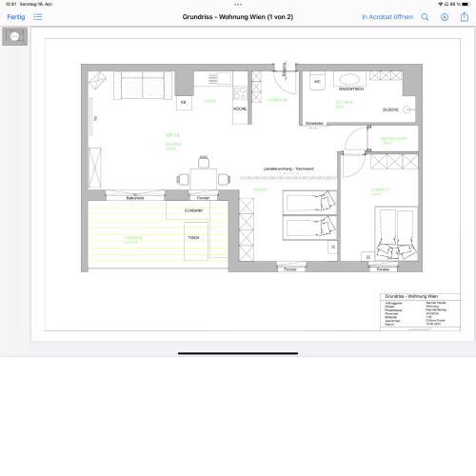Tap the DUSCHE label in the bathroom
This screenshot has height=476, width=476.
pos(390,109)
